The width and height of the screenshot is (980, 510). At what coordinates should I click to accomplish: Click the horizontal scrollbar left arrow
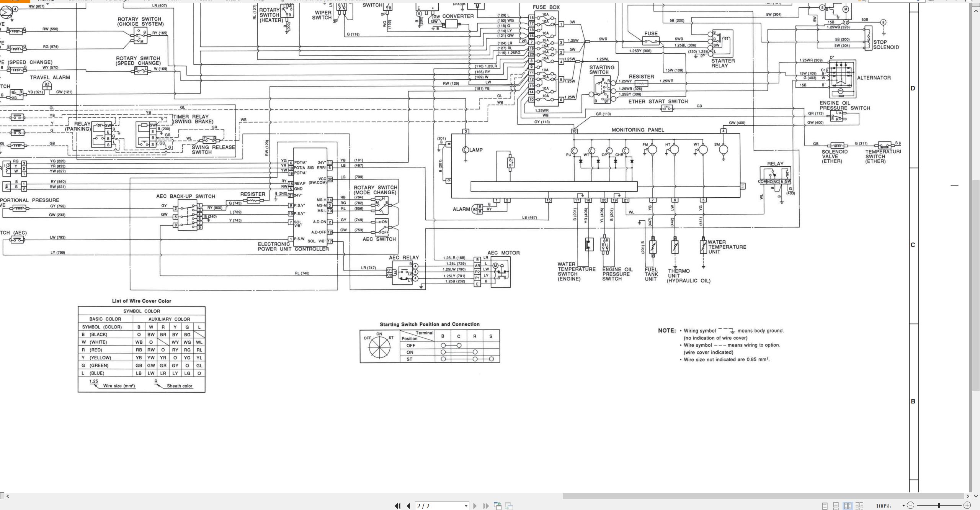[x=8, y=496]
